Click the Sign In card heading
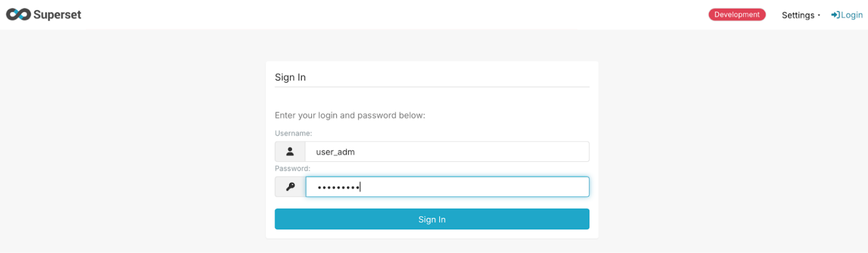Viewport: 868px width, 253px height. [290, 77]
